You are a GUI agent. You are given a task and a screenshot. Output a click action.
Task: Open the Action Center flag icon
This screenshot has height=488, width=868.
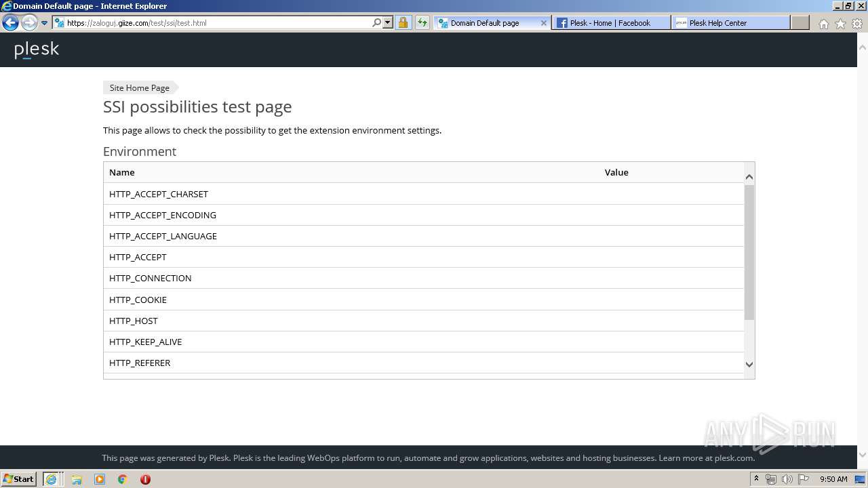tap(804, 479)
